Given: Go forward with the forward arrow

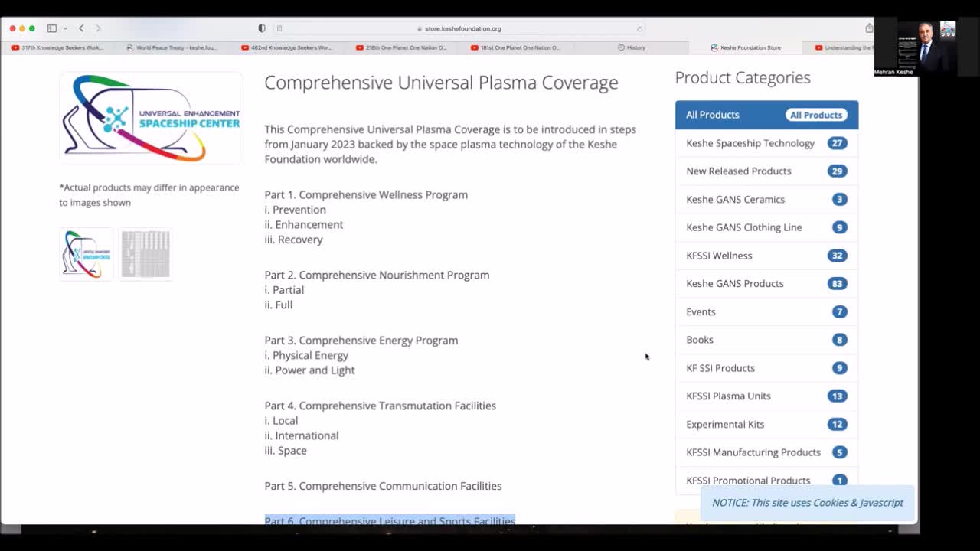Looking at the screenshot, I should [98, 28].
